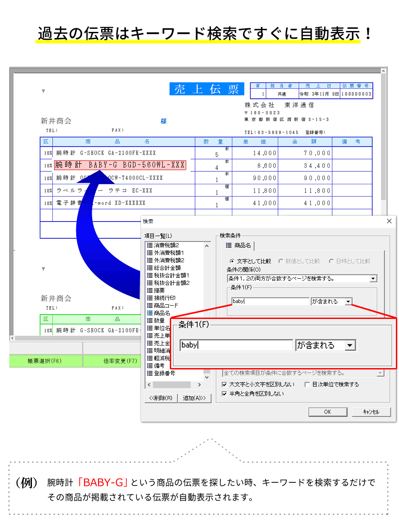The height and width of the screenshot is (532, 399).
Task: Toggle 大文字と小文字を区別しない checkbox
Action: (224, 384)
